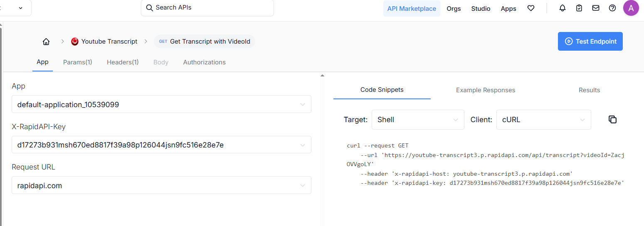
Task: Select the Results tab
Action: [x=590, y=90]
